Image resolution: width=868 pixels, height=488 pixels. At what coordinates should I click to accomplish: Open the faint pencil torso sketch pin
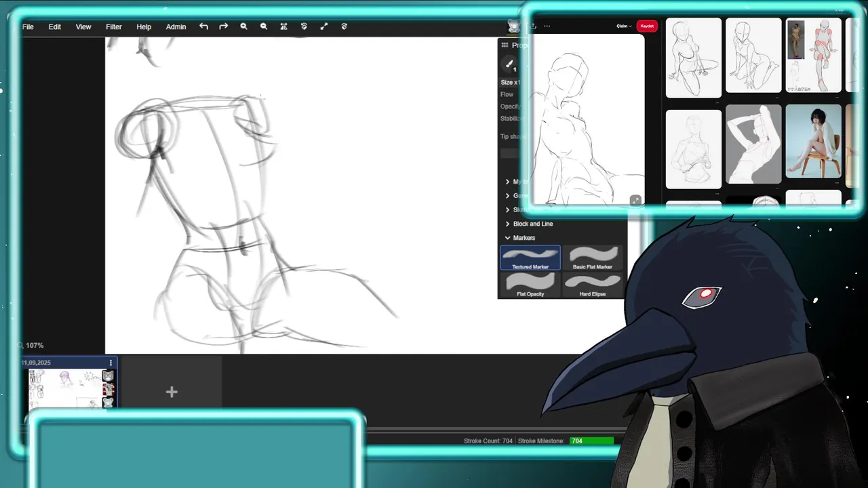coord(694,149)
